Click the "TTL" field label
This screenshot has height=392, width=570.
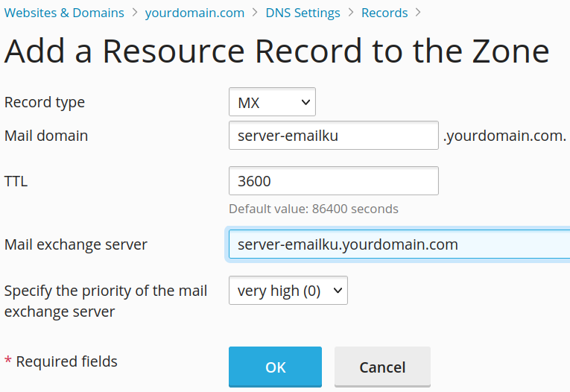[x=16, y=180]
